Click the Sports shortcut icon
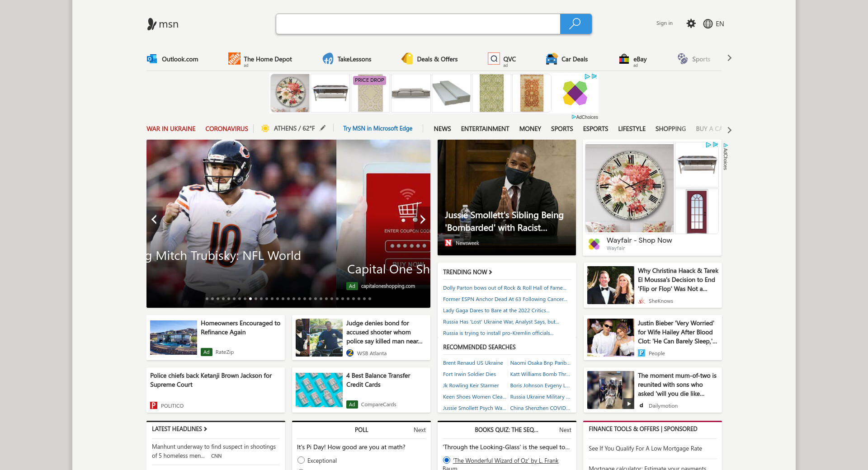 [x=683, y=59]
